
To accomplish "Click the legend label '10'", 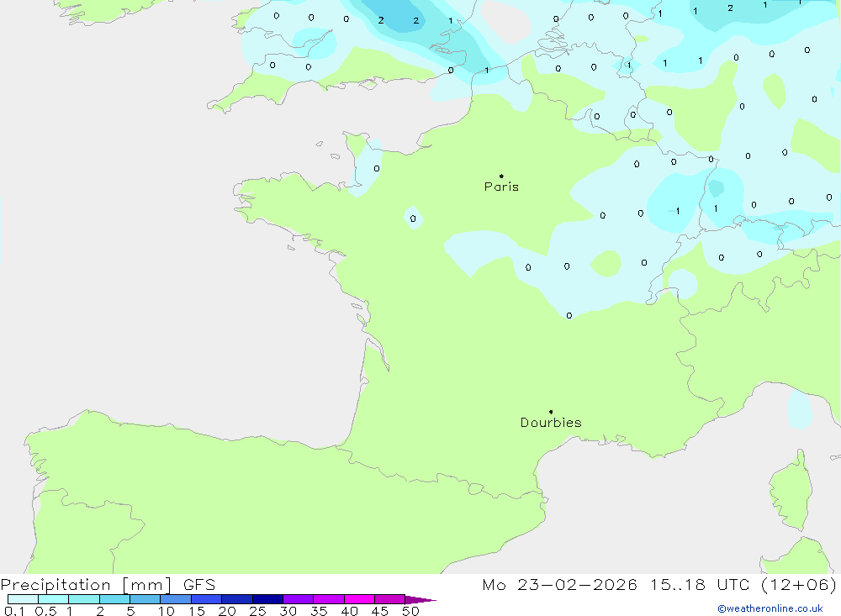I will (167, 611).
